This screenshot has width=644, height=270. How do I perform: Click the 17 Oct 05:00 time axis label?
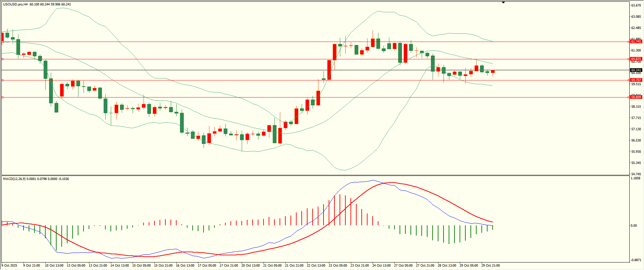coord(207,266)
